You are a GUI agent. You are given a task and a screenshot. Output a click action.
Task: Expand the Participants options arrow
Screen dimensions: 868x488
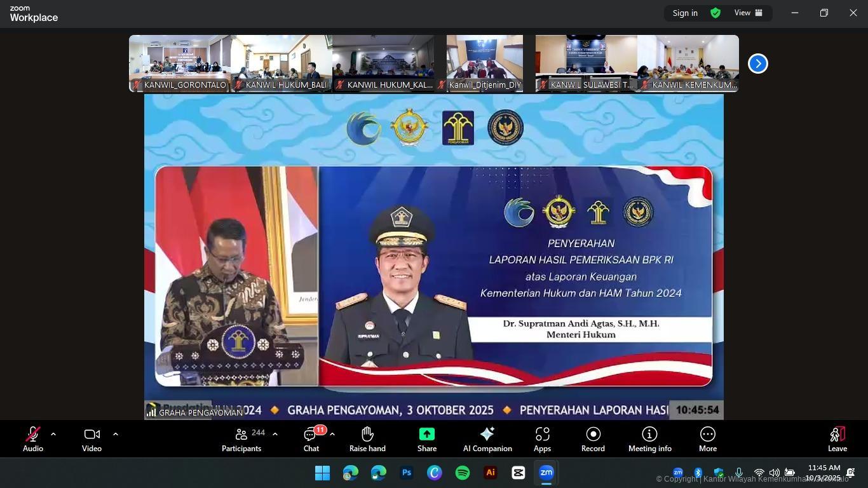coord(275,434)
